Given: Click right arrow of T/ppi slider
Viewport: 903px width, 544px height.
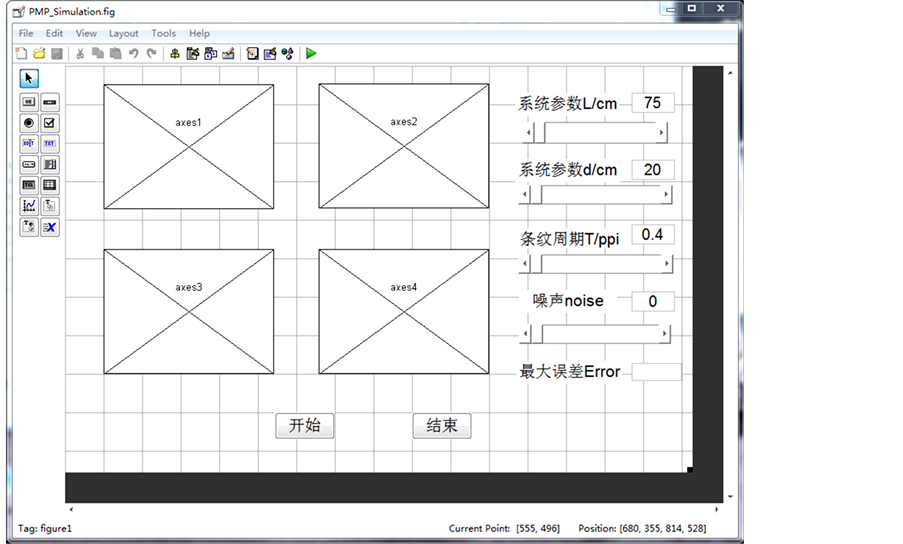Looking at the screenshot, I should tap(666, 263).
